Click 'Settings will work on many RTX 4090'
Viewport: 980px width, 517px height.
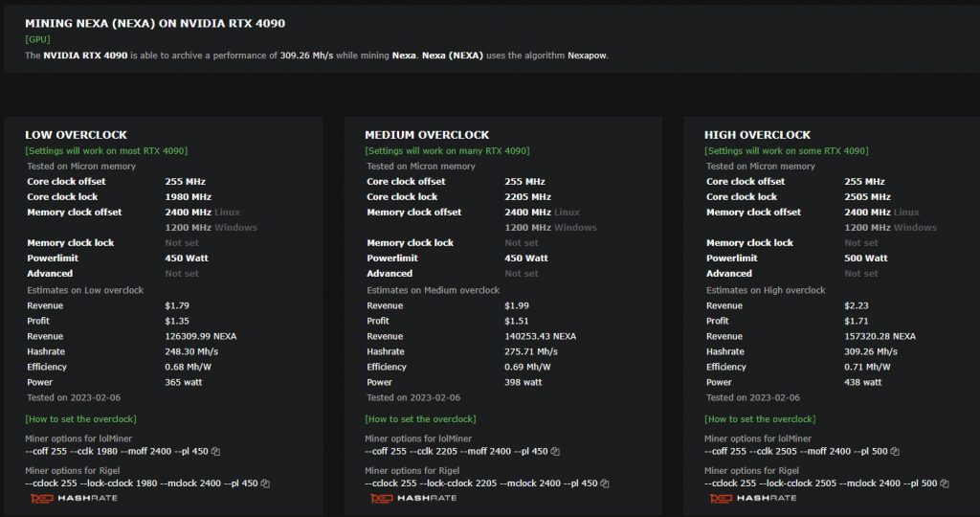(x=447, y=150)
